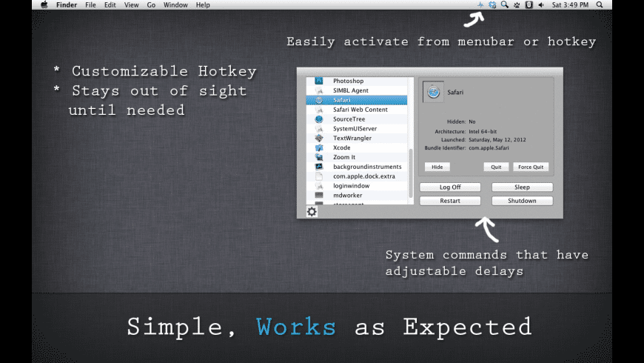Screen dimensions: 644x363
Task: Select Photoshop in the process list
Action: click(357, 81)
